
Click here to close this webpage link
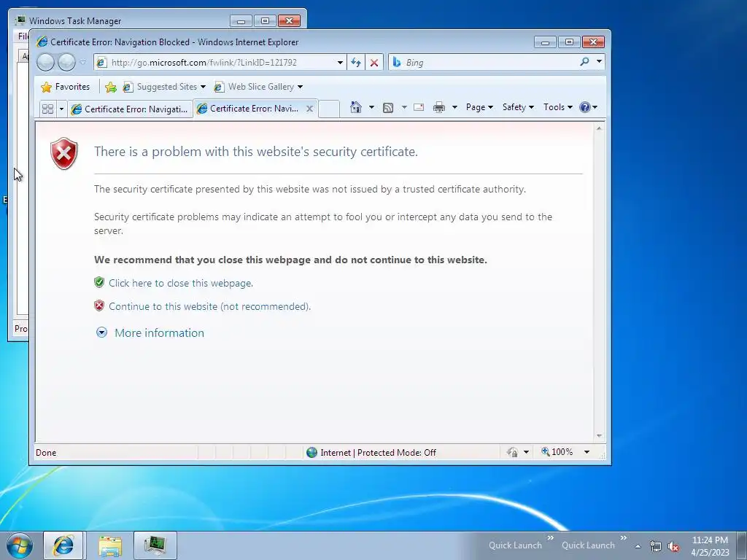[x=181, y=283]
